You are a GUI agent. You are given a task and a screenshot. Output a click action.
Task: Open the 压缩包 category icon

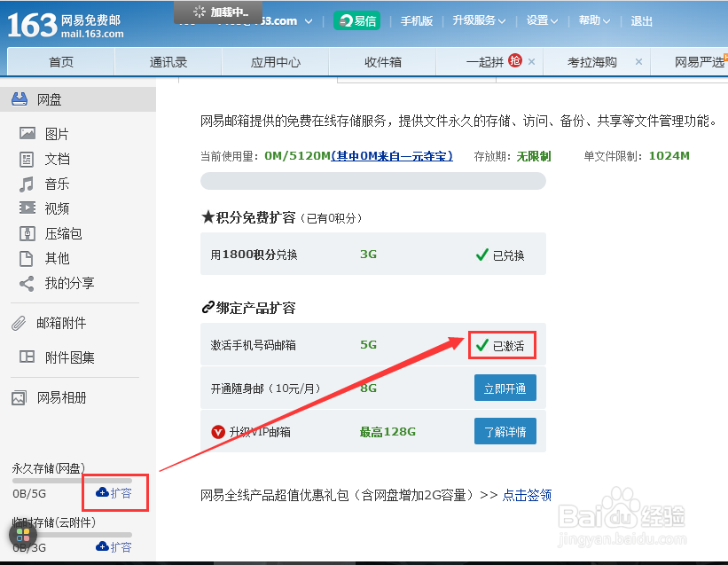coord(27,233)
